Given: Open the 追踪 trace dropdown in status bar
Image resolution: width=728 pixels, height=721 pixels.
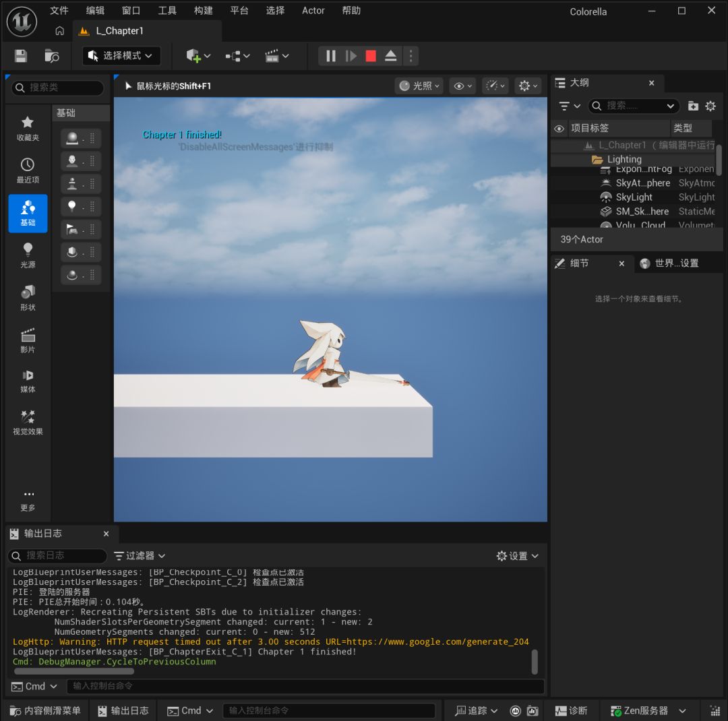Looking at the screenshot, I should click(477, 711).
